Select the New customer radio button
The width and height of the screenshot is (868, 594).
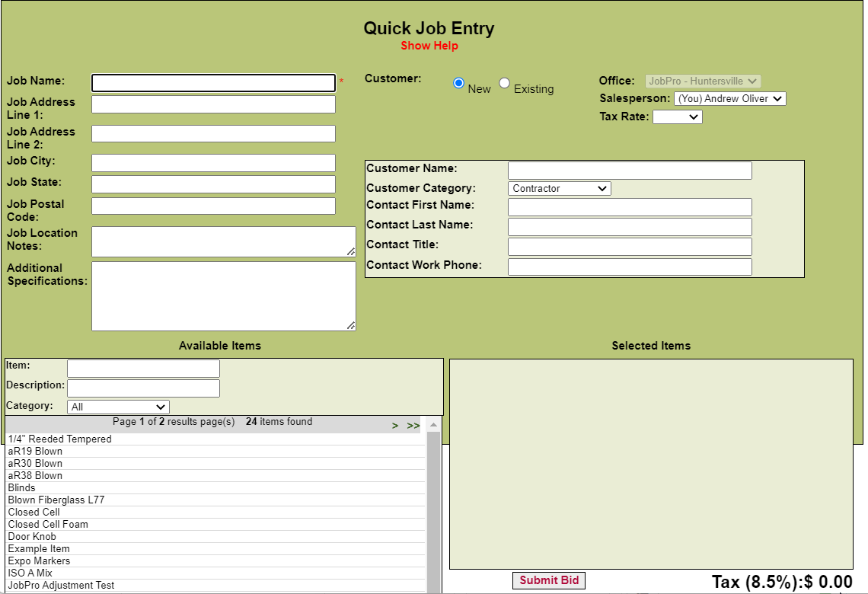(458, 83)
